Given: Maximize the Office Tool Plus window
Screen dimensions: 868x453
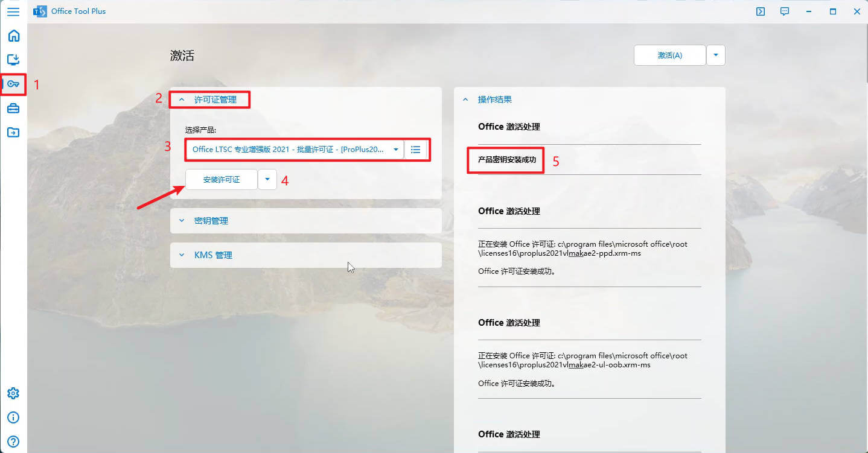Looking at the screenshot, I should (833, 11).
